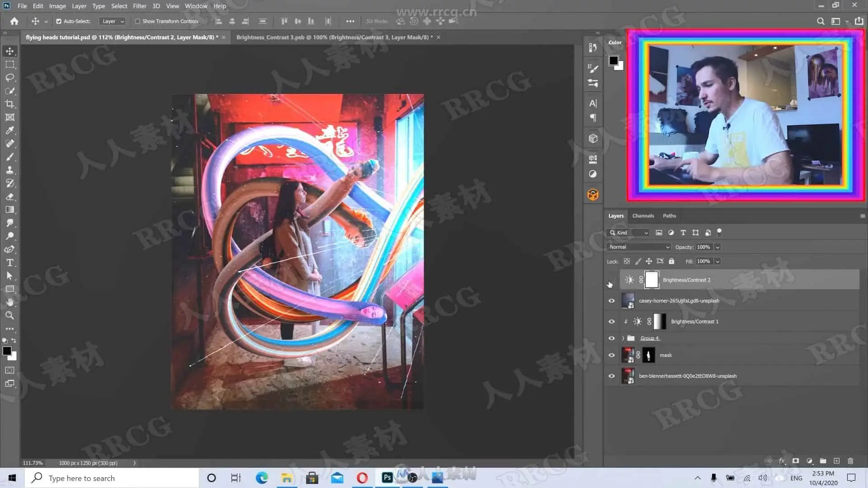Image resolution: width=868 pixels, height=488 pixels.
Task: Click the more options ellipsis in options bar
Action: point(350,21)
